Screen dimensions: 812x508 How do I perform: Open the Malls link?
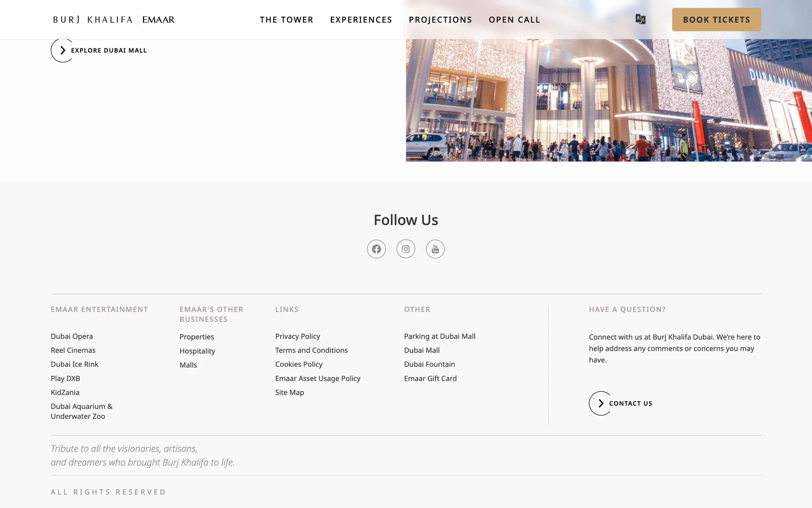[188, 365]
